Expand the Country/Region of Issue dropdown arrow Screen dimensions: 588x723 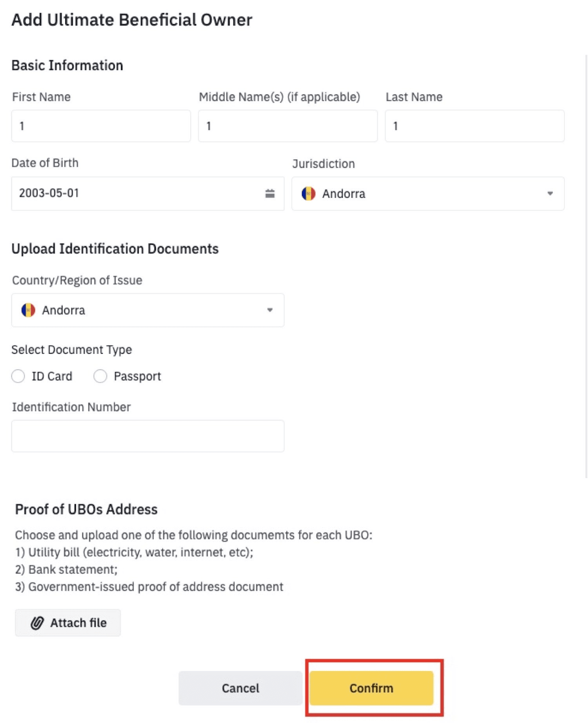(270, 310)
